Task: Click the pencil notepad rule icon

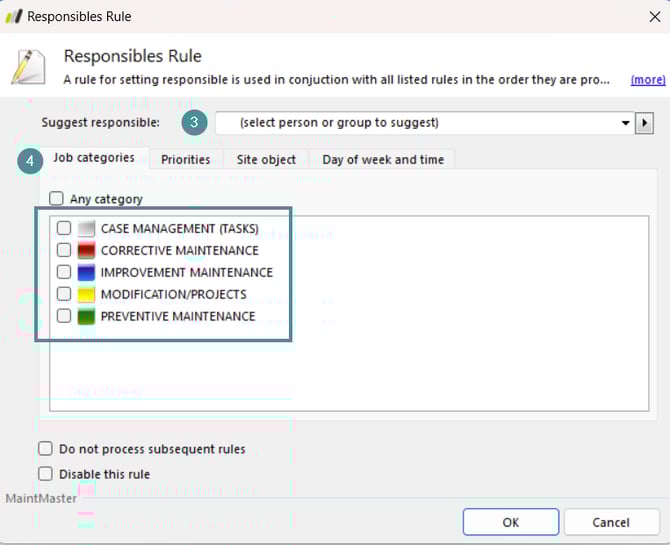Action: [x=28, y=66]
